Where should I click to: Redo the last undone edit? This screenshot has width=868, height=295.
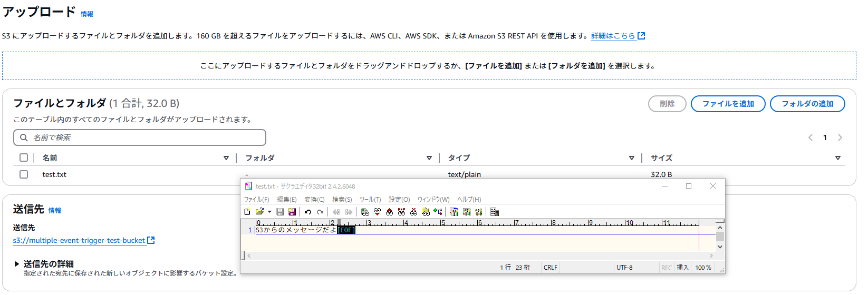320,212
